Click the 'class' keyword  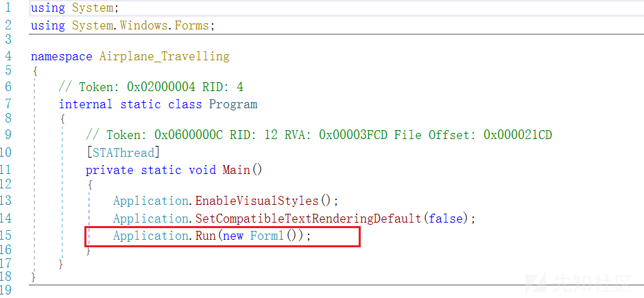[184, 104]
